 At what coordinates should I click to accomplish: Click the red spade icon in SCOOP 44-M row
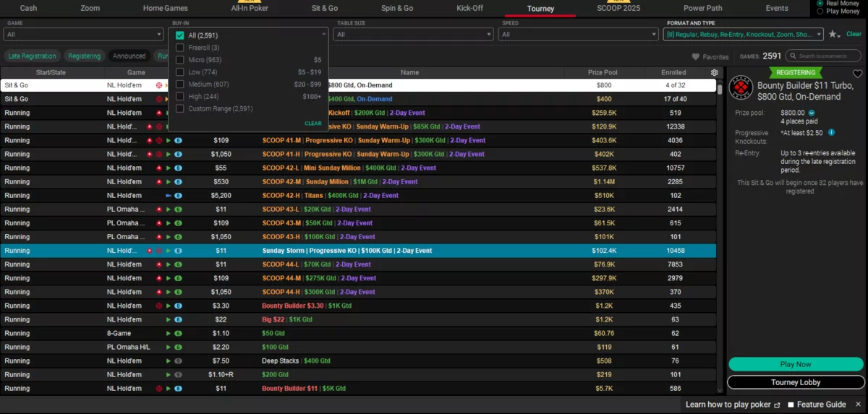click(159, 278)
